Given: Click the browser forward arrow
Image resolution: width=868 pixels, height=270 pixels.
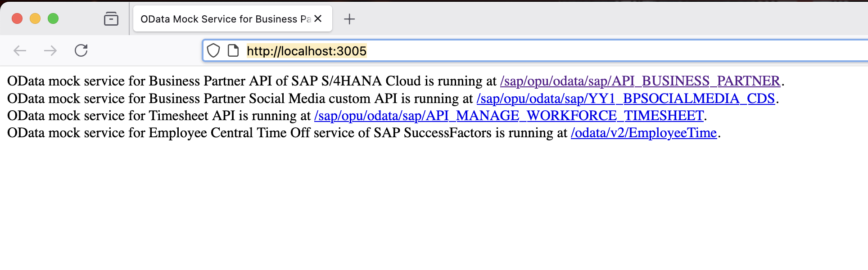Looking at the screenshot, I should [x=50, y=50].
